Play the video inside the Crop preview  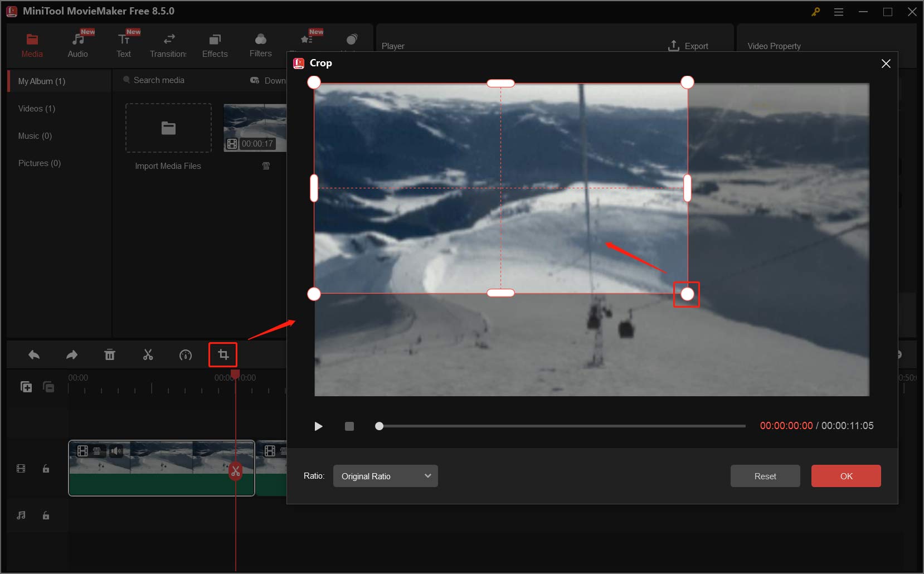pos(318,426)
